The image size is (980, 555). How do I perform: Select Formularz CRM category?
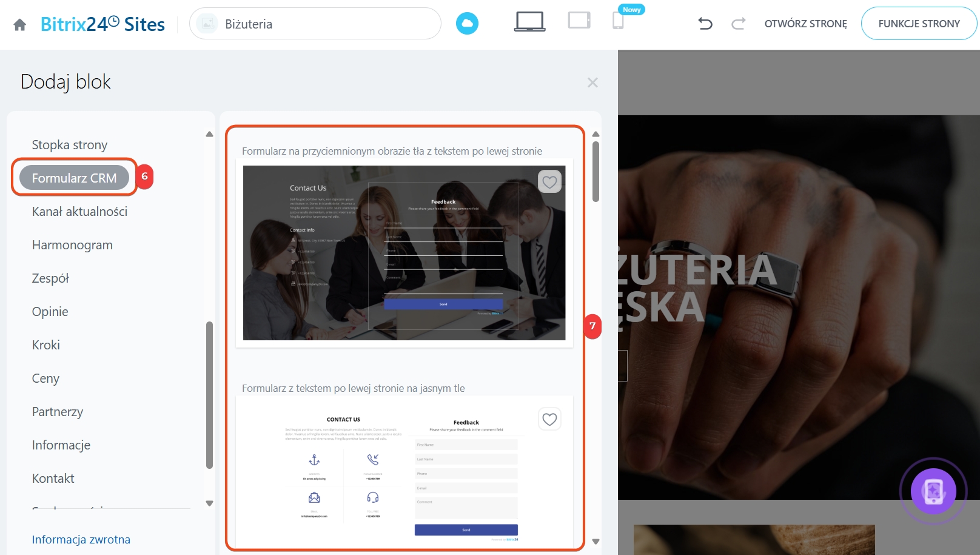(74, 178)
